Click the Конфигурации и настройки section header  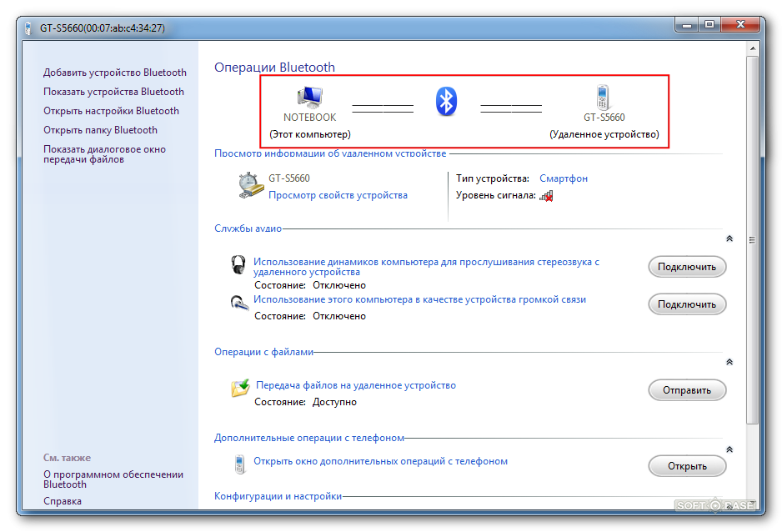pos(278,496)
